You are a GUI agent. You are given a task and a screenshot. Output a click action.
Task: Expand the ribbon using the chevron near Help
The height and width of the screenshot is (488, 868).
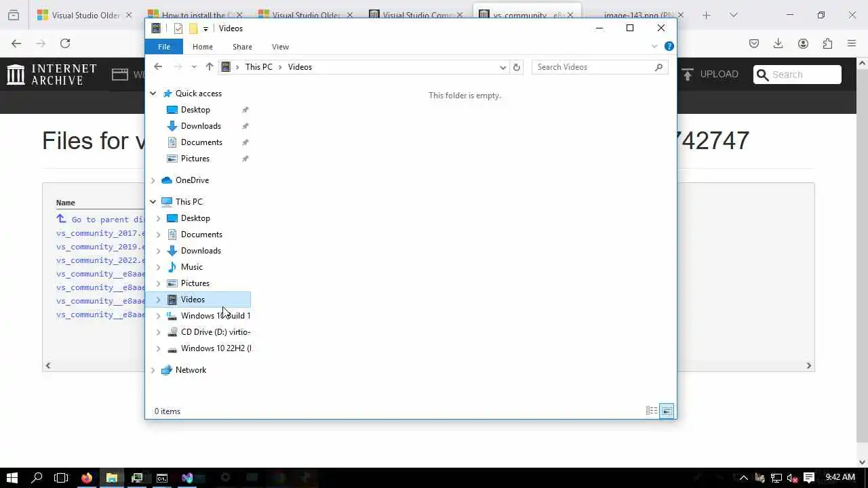click(x=654, y=47)
